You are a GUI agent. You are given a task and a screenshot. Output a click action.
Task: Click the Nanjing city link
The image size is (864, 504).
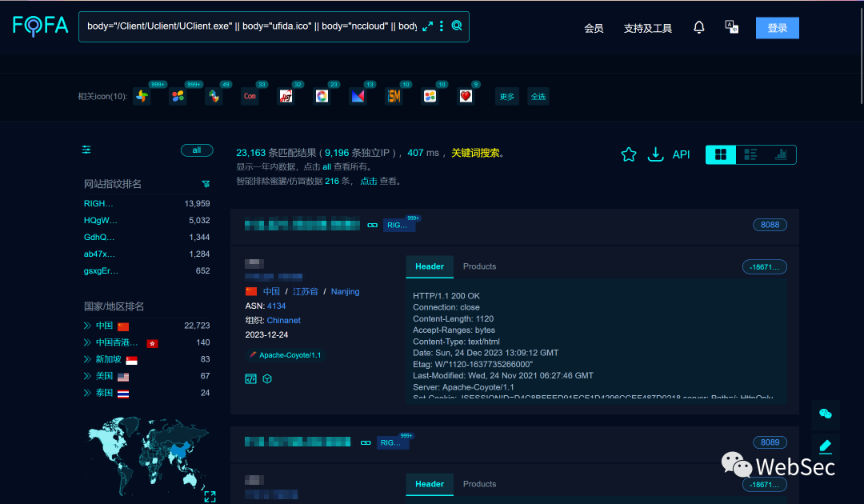345,291
